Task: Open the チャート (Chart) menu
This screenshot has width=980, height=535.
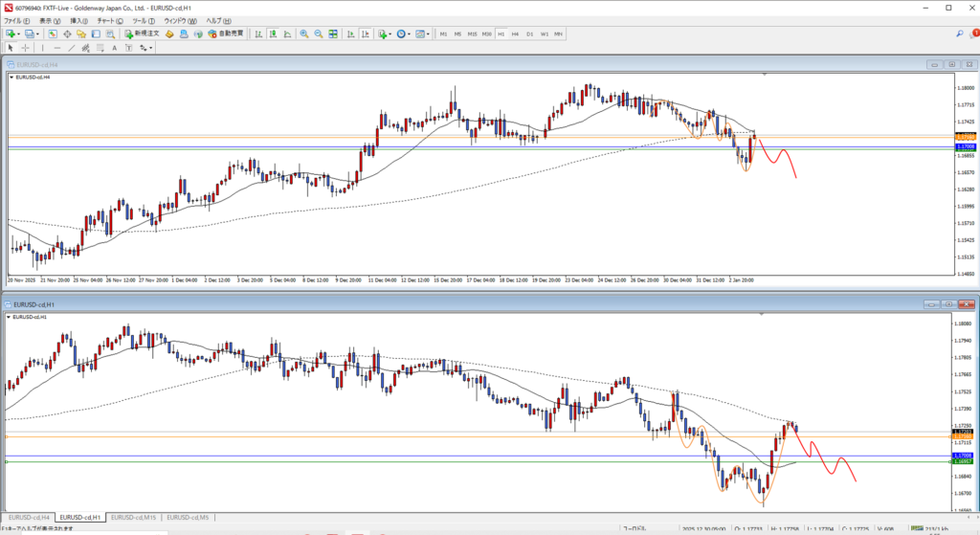Action: coord(105,20)
